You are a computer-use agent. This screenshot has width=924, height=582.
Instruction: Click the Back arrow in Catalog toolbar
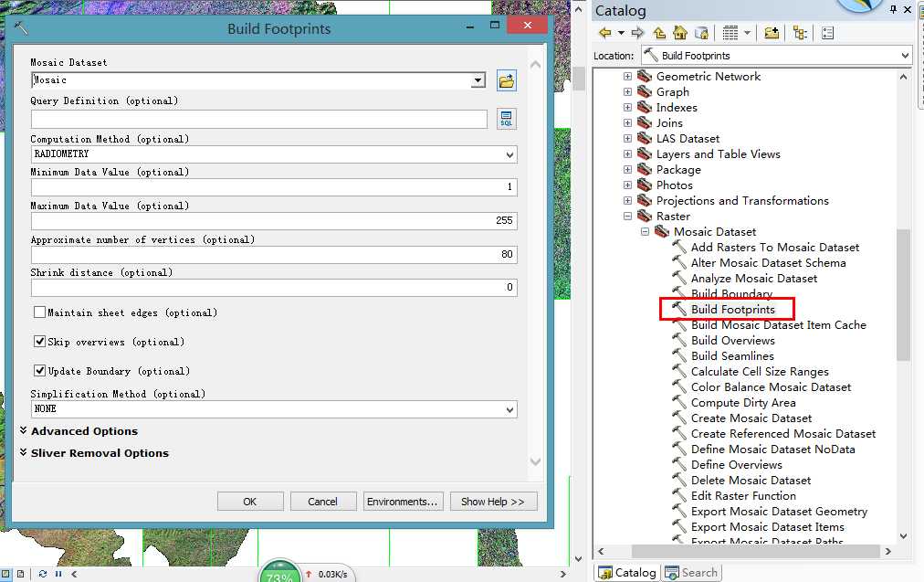click(604, 33)
